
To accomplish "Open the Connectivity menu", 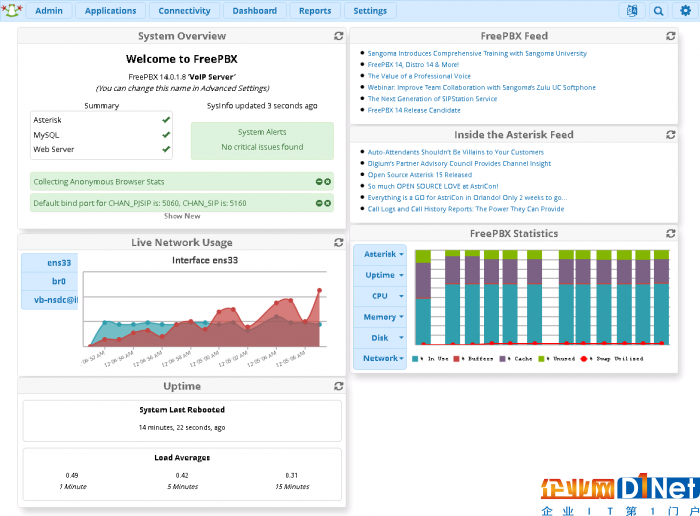I will pyautogui.click(x=184, y=11).
